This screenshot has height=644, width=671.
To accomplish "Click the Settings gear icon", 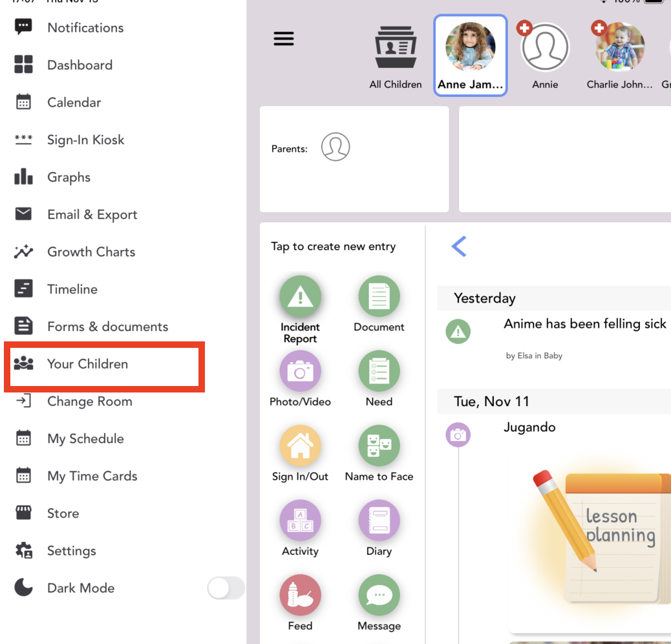I will pos(23,550).
